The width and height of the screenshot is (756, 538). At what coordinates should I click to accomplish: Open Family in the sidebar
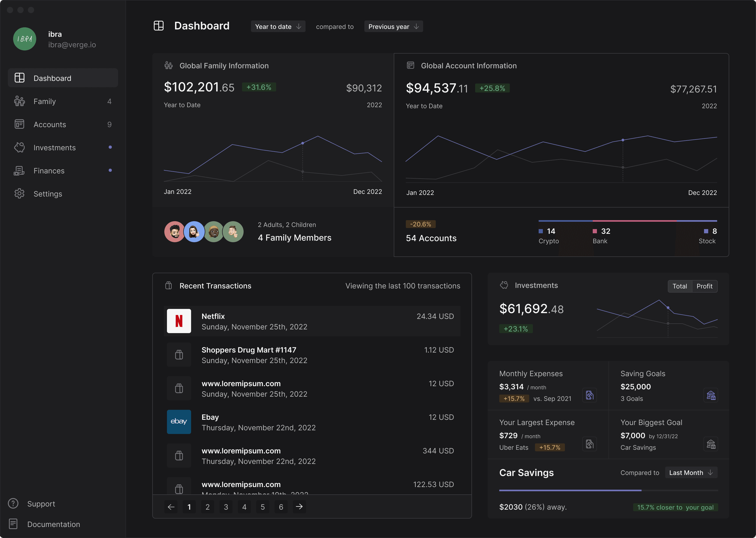point(63,101)
